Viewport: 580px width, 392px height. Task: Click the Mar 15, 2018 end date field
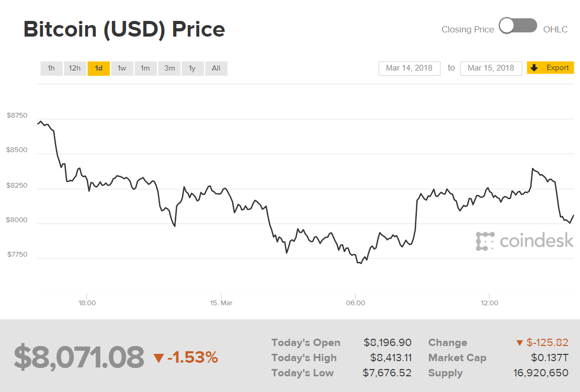point(491,68)
